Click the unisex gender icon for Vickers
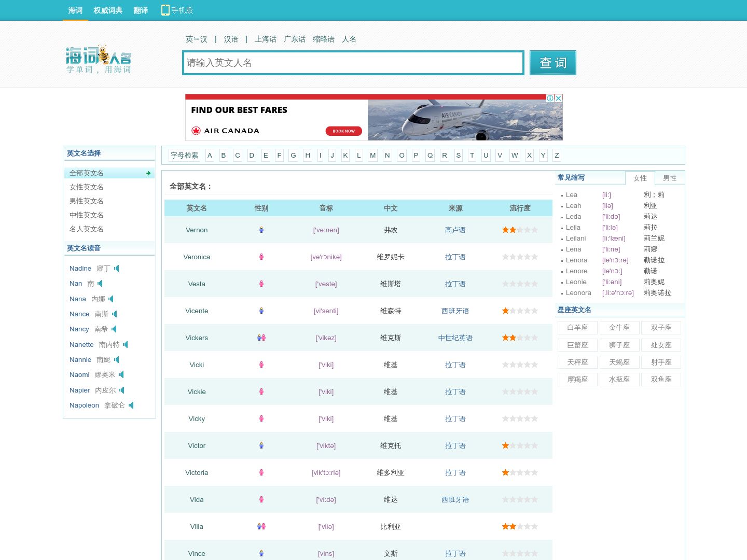Screen dimensions: 747x560 [x=261, y=338]
